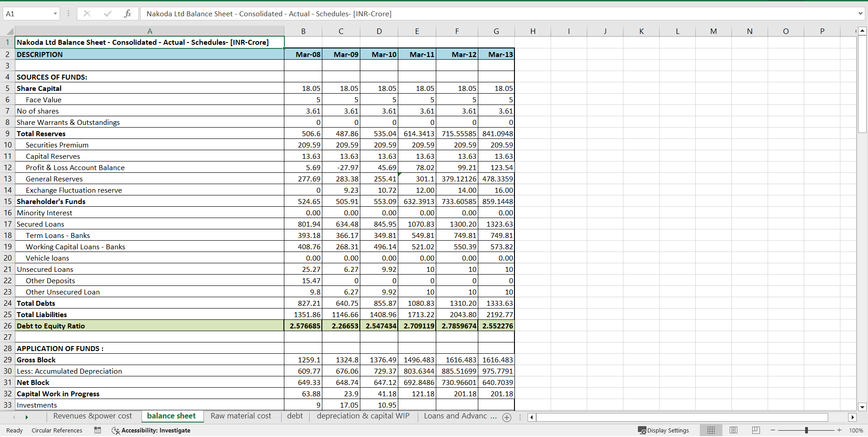The height and width of the screenshot is (437, 868).
Task: Open the debt sheet tab
Action: (x=295, y=416)
